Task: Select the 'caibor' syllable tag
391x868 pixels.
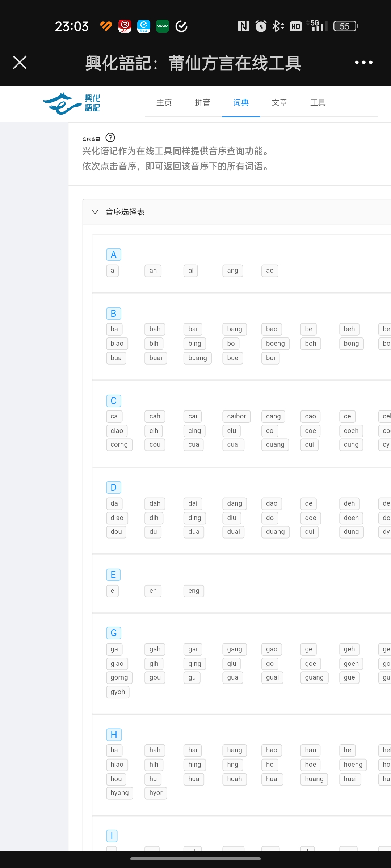Action: pos(237,416)
